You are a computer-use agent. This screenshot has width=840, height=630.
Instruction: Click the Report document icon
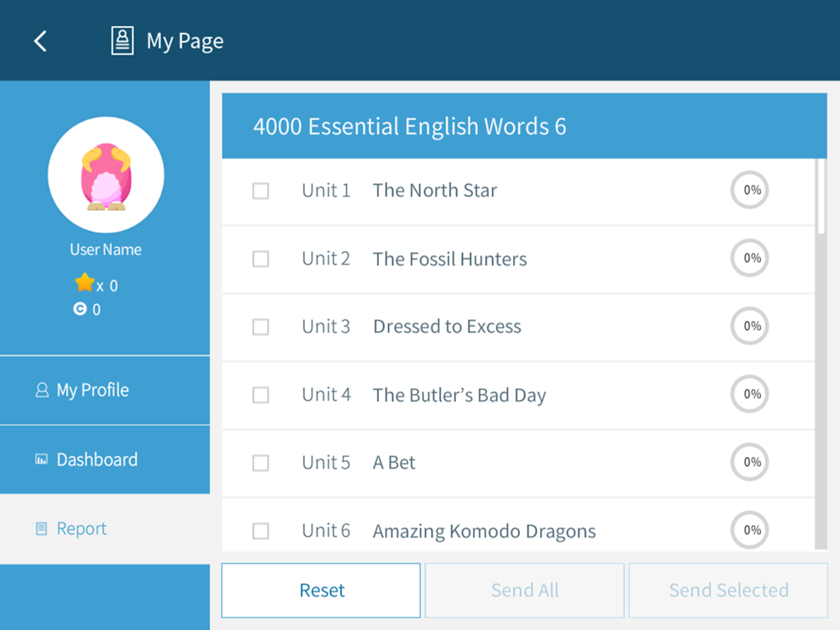(x=41, y=529)
